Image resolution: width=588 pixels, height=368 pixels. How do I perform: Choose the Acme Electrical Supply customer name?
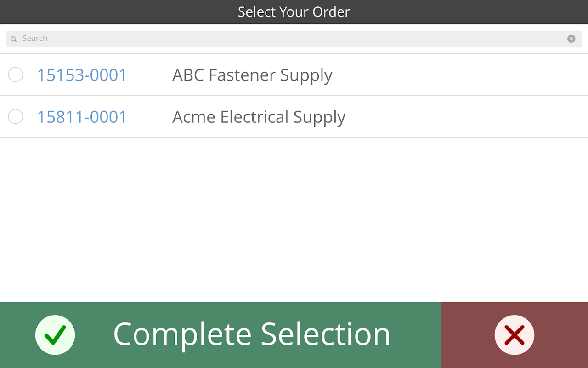259,117
